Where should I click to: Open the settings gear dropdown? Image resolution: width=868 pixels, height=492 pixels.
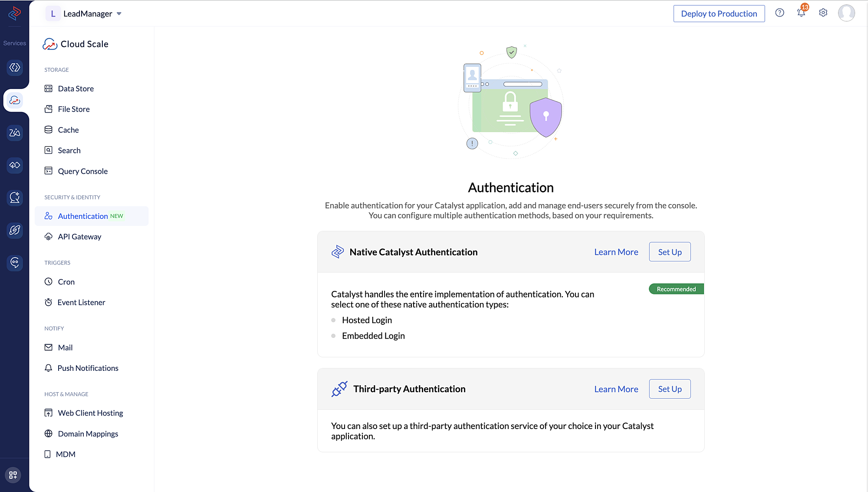pyautogui.click(x=823, y=13)
